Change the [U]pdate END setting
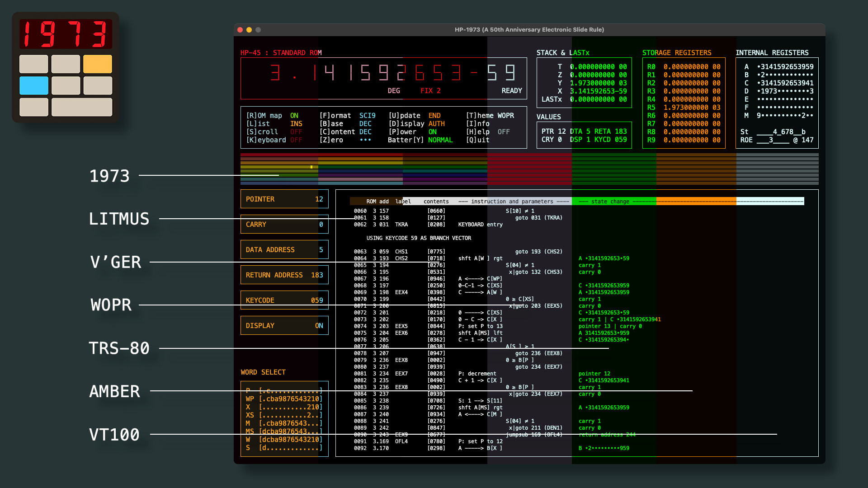This screenshot has width=868, height=488. click(414, 116)
